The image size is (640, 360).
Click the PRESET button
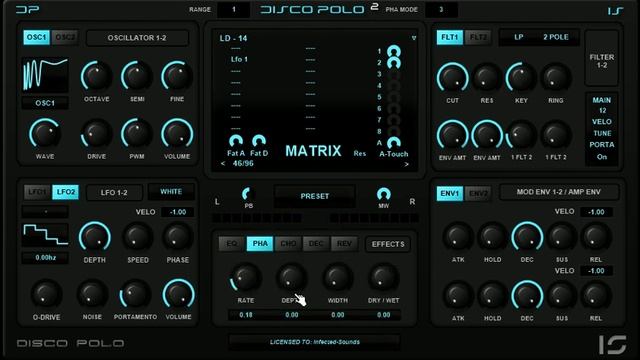pos(314,196)
